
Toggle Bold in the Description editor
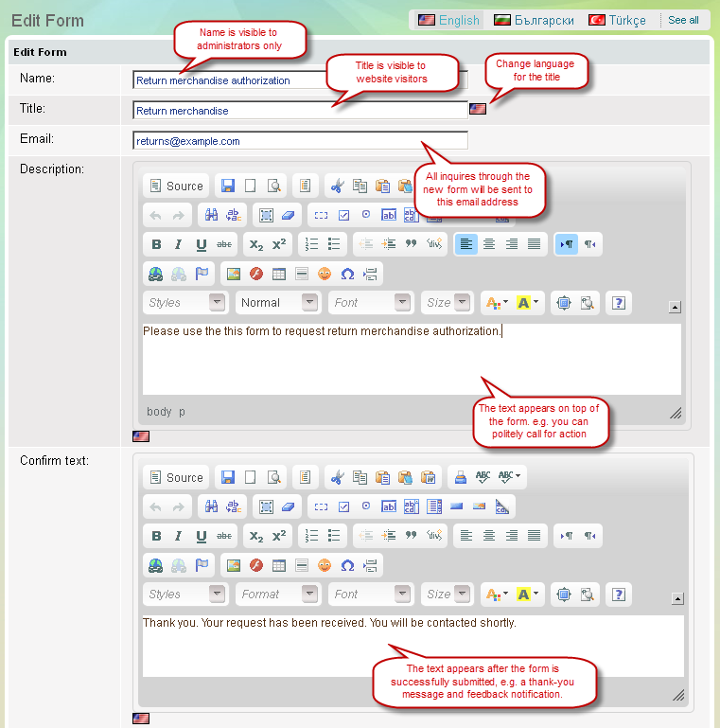coord(156,245)
